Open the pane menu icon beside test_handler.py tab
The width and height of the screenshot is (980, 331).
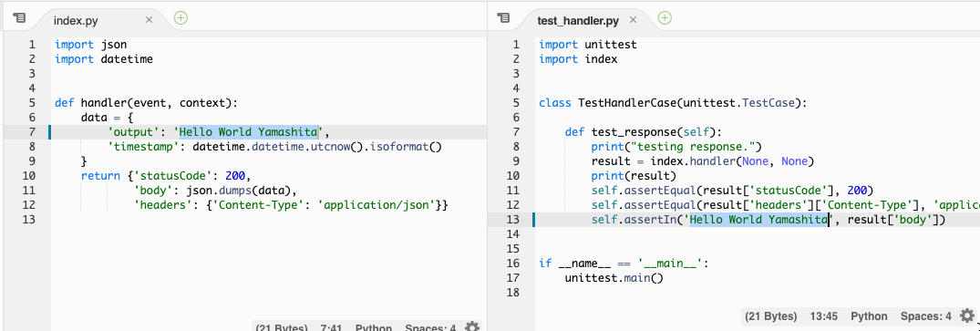click(x=504, y=18)
